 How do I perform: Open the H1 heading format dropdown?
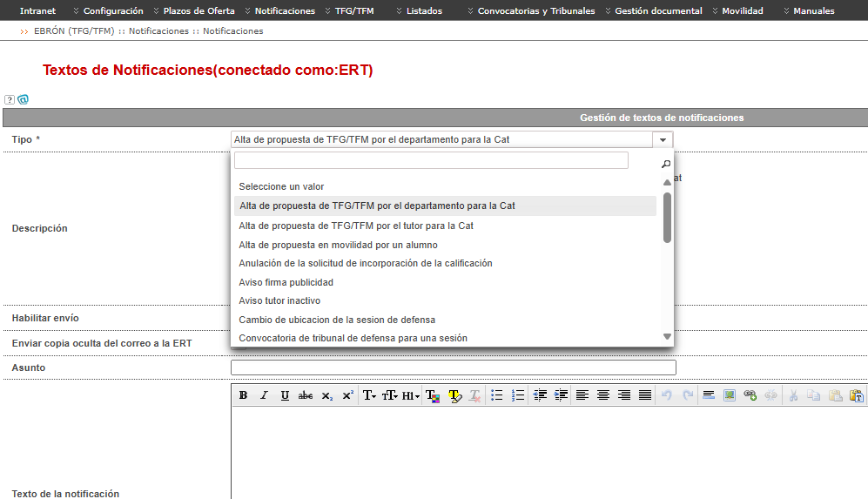(x=411, y=395)
